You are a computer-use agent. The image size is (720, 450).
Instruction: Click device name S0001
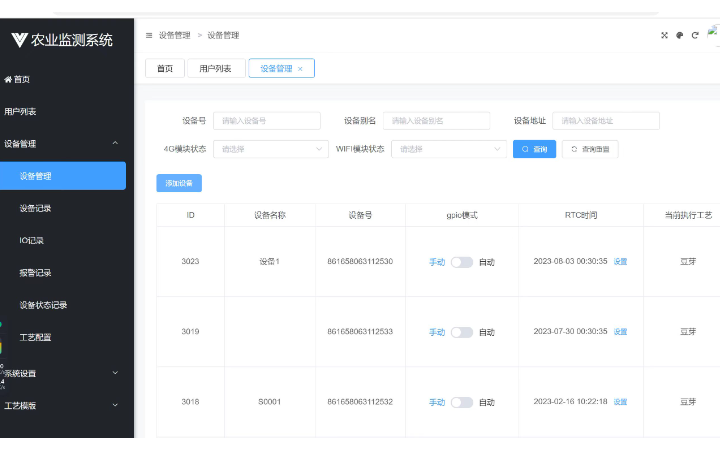point(270,402)
